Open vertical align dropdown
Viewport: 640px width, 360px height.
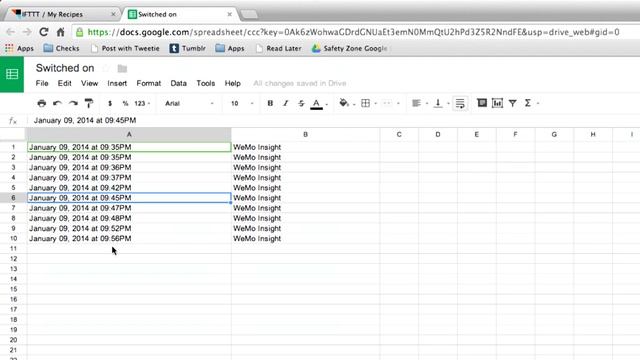[x=441, y=103]
